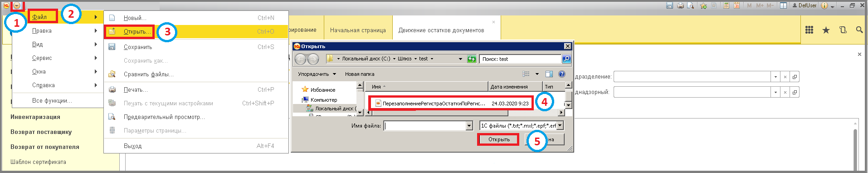Close the Движение остатков документов tab
Viewport: 868px width, 173px height.
[493, 22]
